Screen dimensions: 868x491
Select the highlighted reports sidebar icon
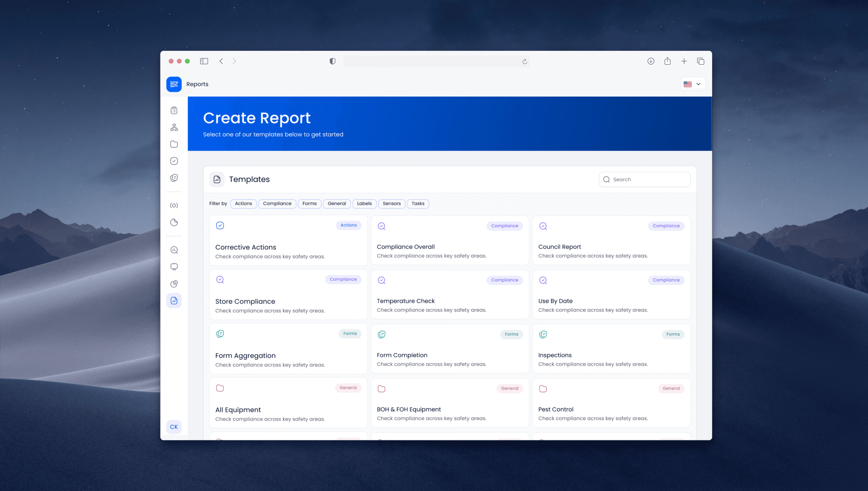point(174,301)
